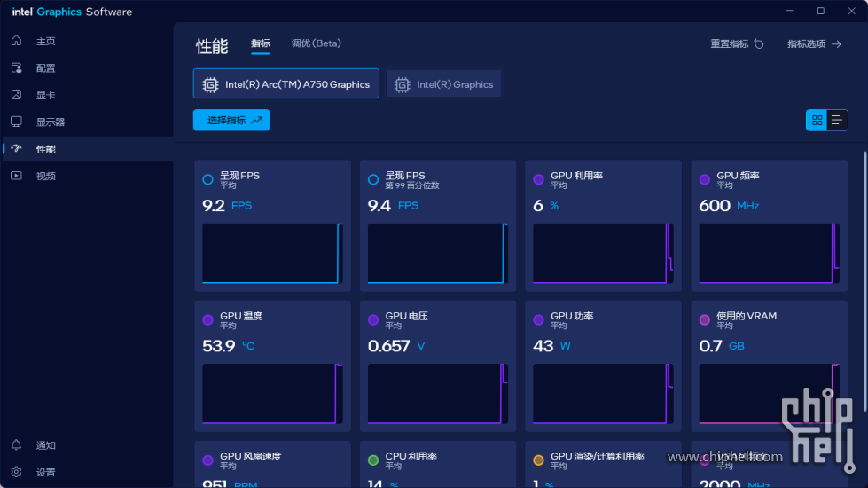Switch to the 指标 tab

[x=260, y=43]
